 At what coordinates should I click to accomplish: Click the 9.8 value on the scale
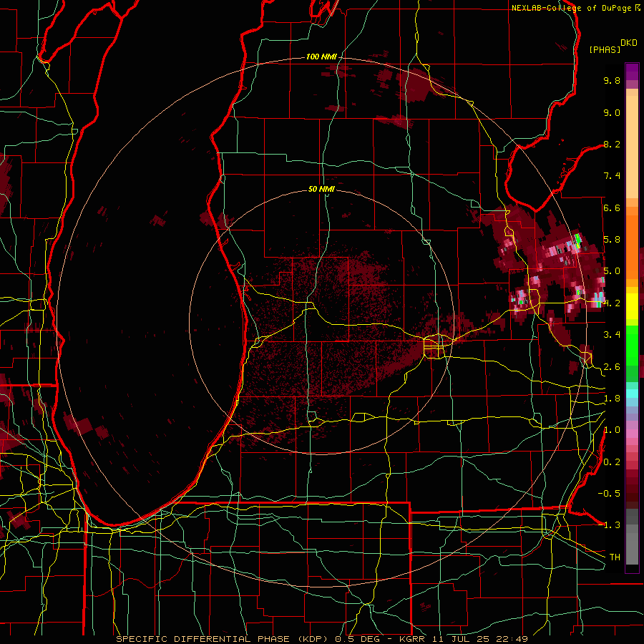[612, 80]
